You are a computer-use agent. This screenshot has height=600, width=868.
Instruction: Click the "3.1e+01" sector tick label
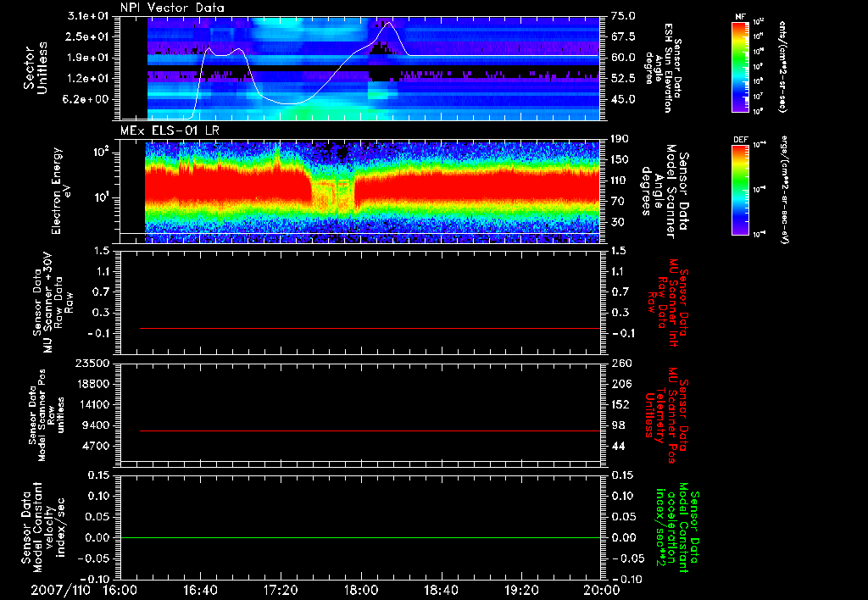pos(88,16)
